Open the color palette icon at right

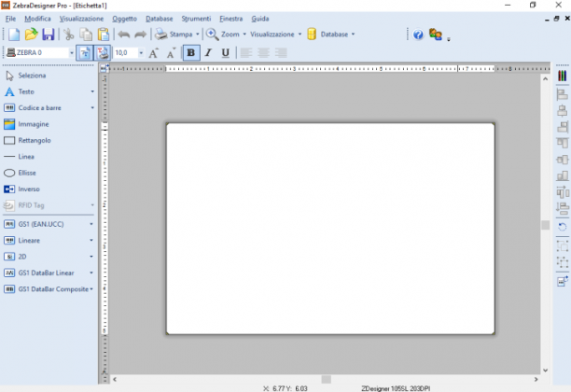click(x=563, y=76)
